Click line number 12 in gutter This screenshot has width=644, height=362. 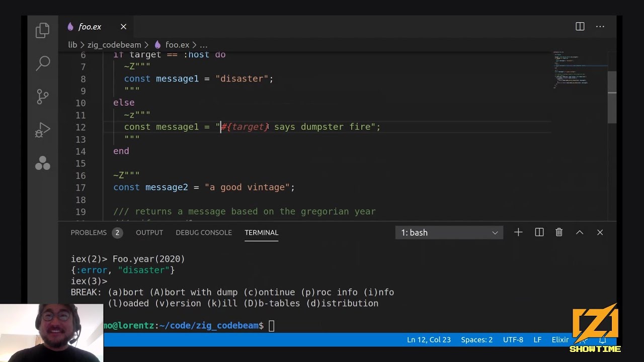pos(80,127)
